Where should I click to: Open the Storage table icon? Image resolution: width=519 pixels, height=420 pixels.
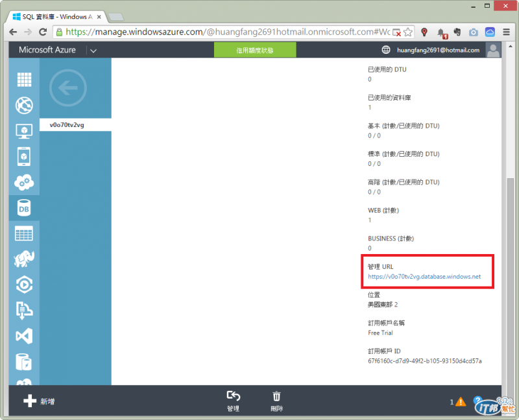tap(24, 233)
